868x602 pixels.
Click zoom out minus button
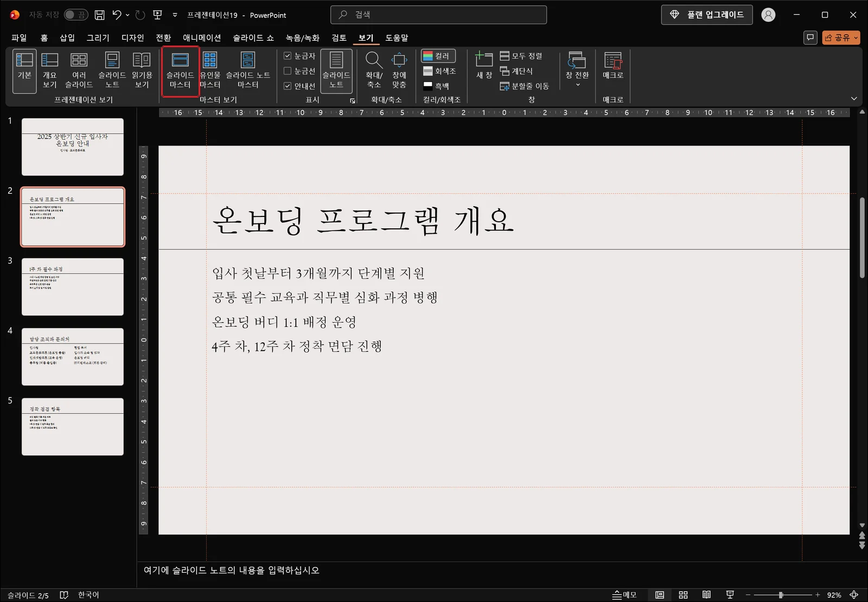click(748, 595)
